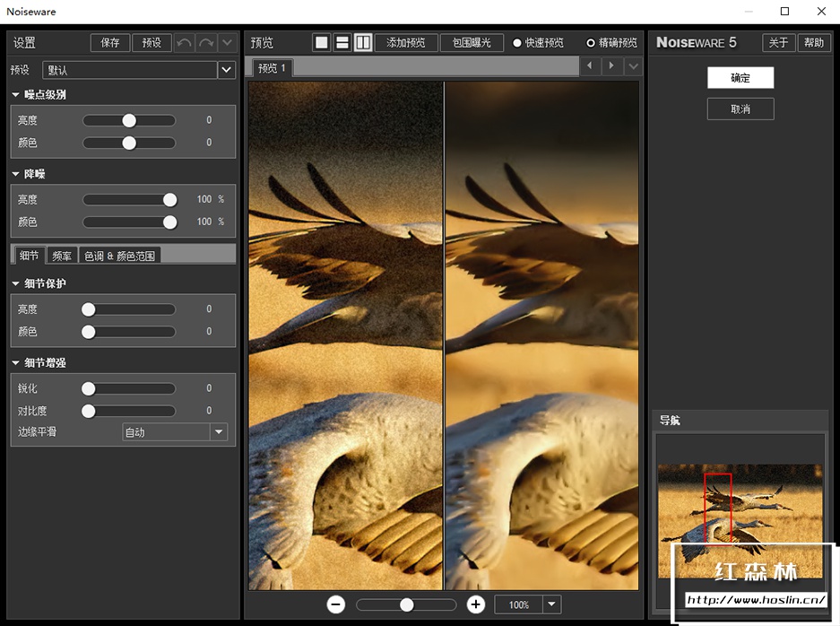Select 快速预览 radio button
The height and width of the screenshot is (626, 840).
(x=517, y=43)
